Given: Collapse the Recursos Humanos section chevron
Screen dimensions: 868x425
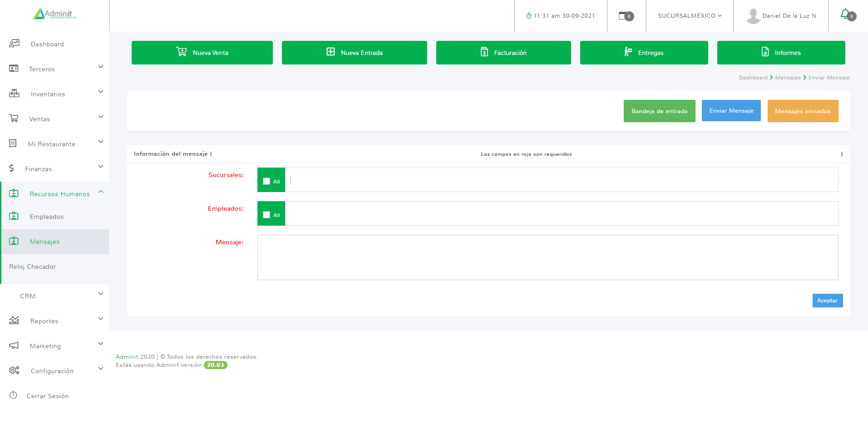Looking at the screenshot, I should [x=101, y=192].
